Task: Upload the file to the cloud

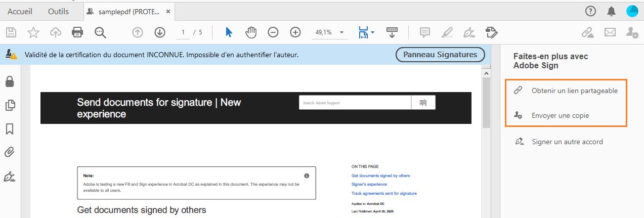Action: pos(55,32)
